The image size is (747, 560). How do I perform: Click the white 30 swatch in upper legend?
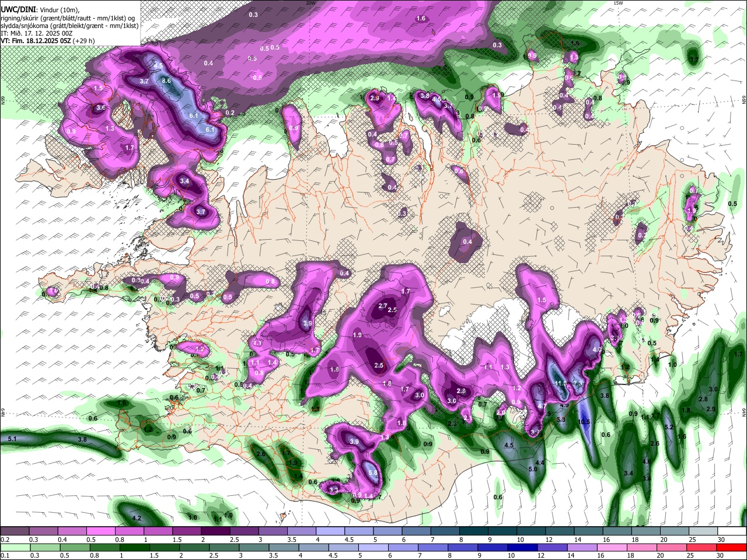tap(732, 531)
